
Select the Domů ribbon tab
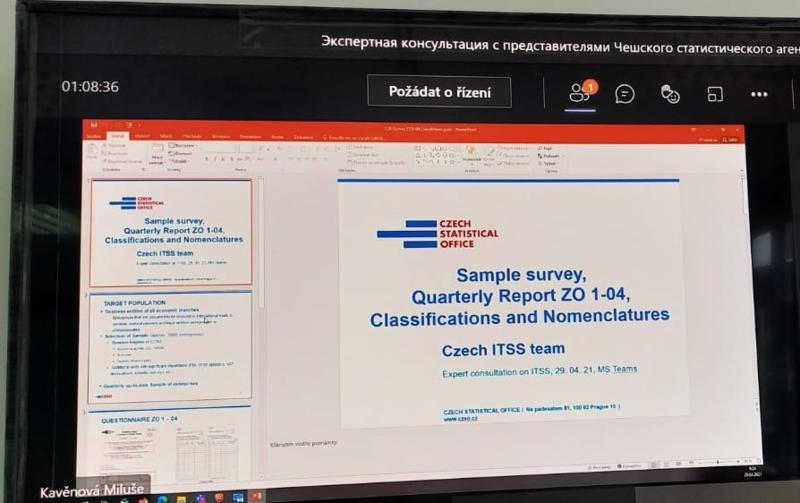[118, 136]
